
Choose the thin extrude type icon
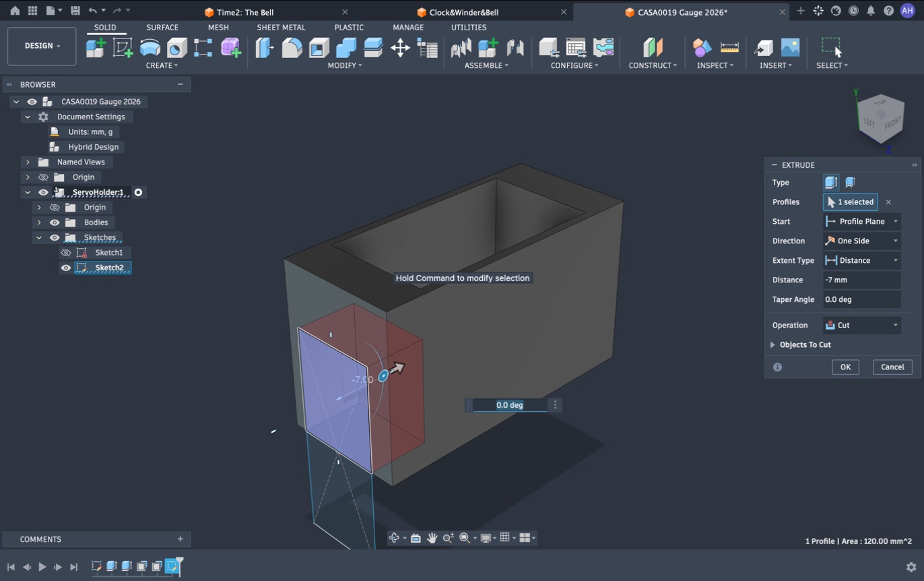(850, 182)
